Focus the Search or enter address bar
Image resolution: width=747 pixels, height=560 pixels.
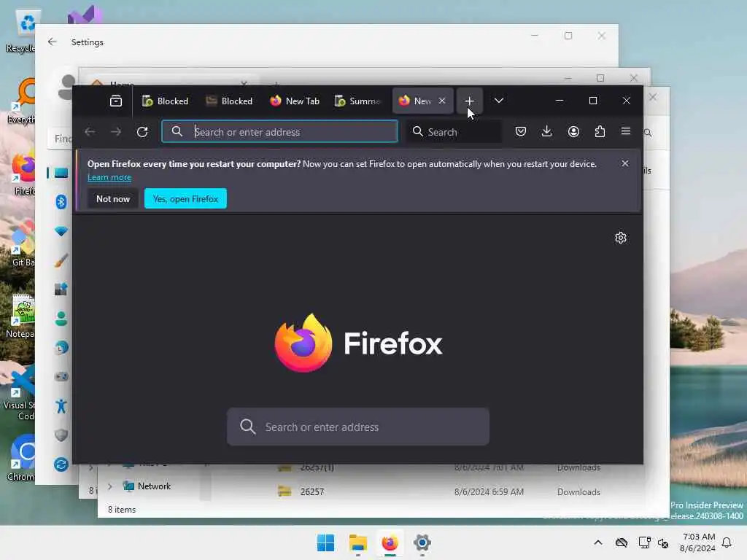coord(279,132)
